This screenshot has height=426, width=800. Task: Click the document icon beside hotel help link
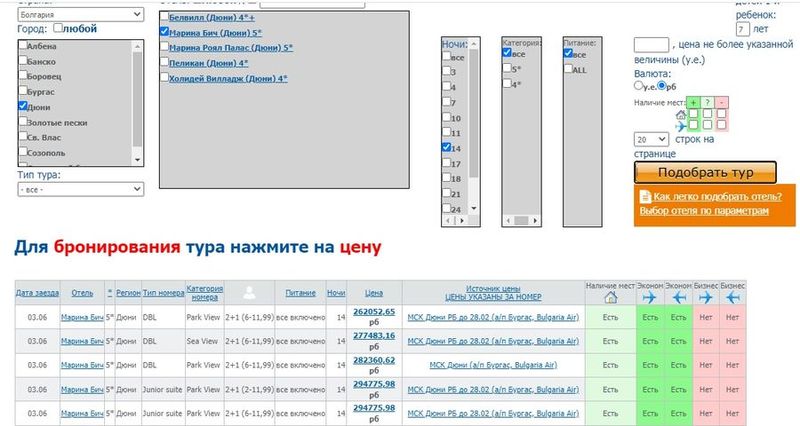coord(645,197)
